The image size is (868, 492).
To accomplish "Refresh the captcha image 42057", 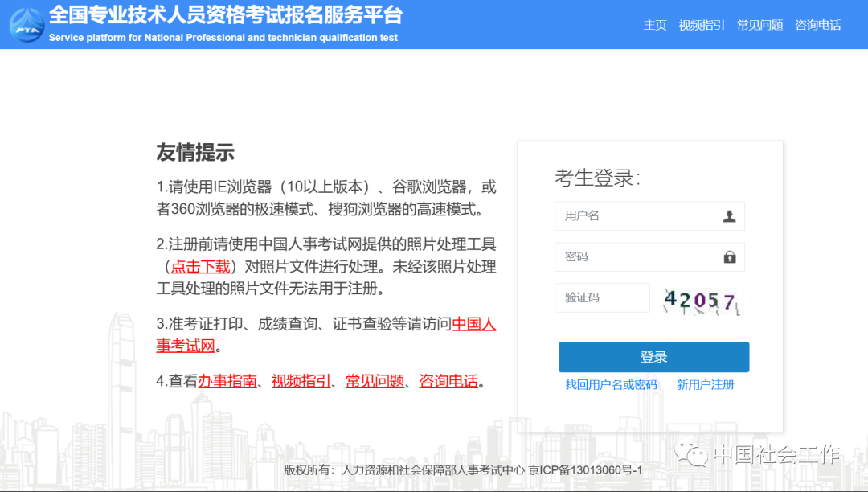I will click(x=701, y=301).
